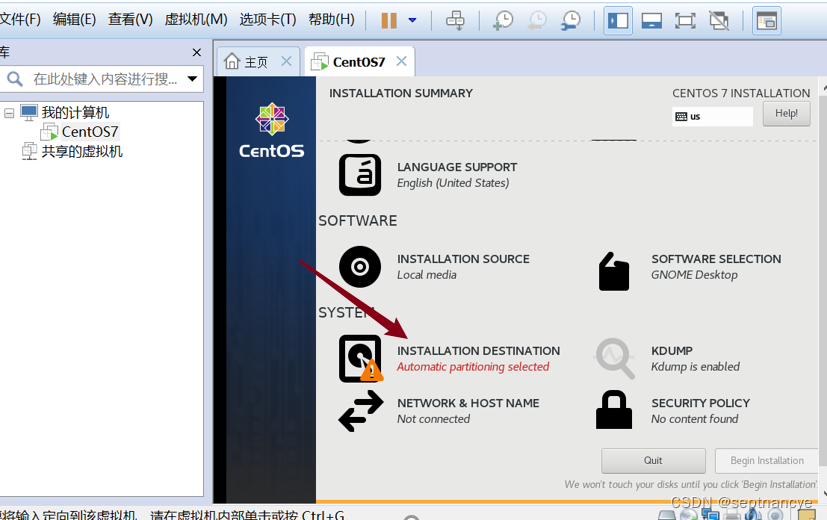The width and height of the screenshot is (827, 520).
Task: Close the CentOS7 tab
Action: click(401, 61)
